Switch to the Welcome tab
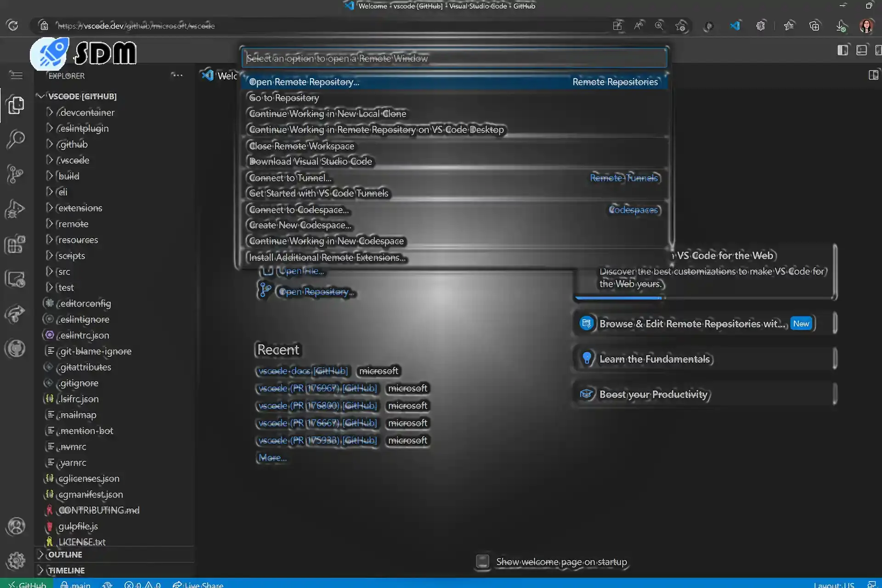882x588 pixels. click(x=220, y=75)
